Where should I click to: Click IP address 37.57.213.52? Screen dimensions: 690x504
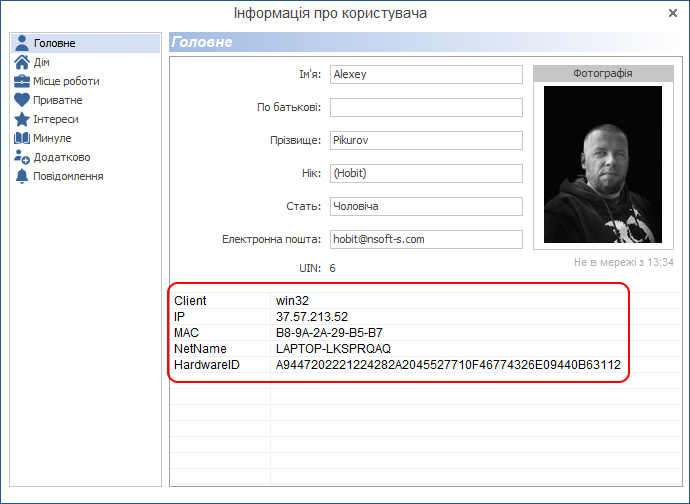tap(312, 317)
